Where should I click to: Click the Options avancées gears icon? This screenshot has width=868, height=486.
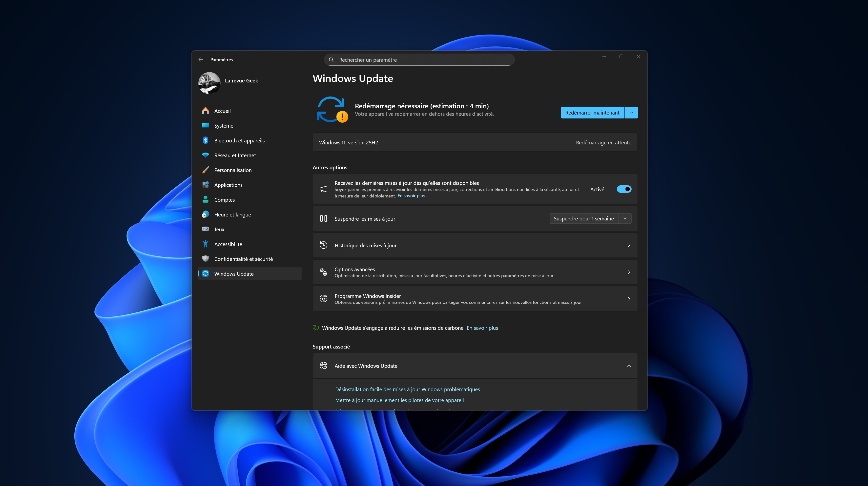(x=324, y=272)
